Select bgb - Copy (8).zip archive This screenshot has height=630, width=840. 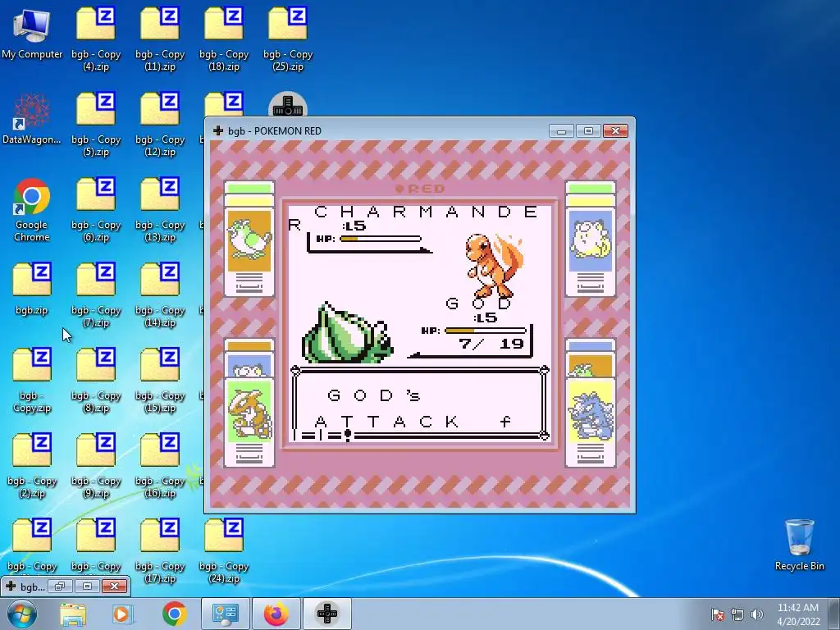(x=96, y=381)
